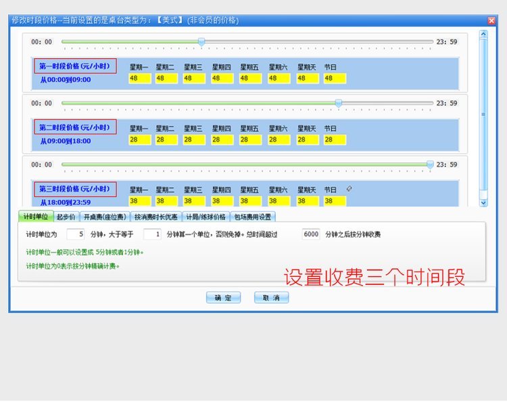This screenshot has width=507, height=420.
Task: Edit third period 星期三 price 38
Action: point(194,201)
